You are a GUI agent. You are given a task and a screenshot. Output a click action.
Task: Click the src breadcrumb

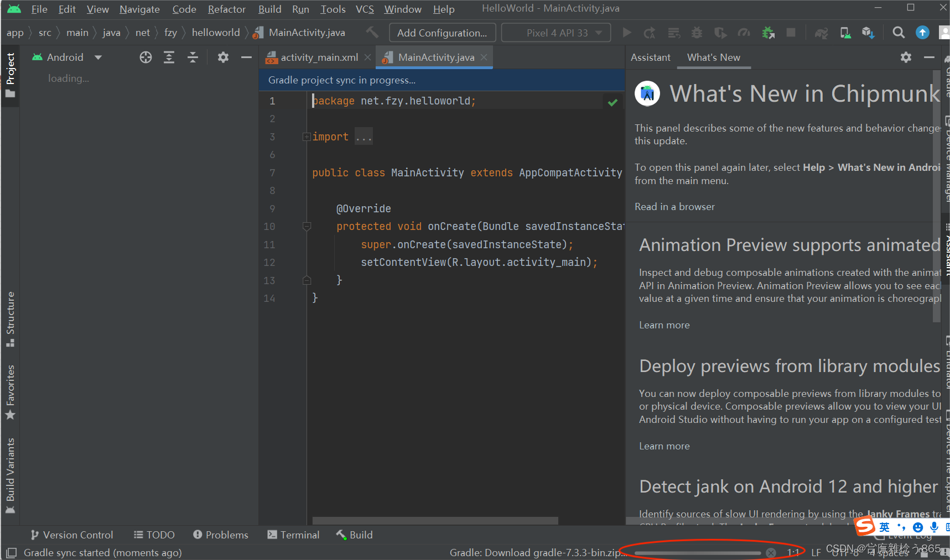(45, 33)
